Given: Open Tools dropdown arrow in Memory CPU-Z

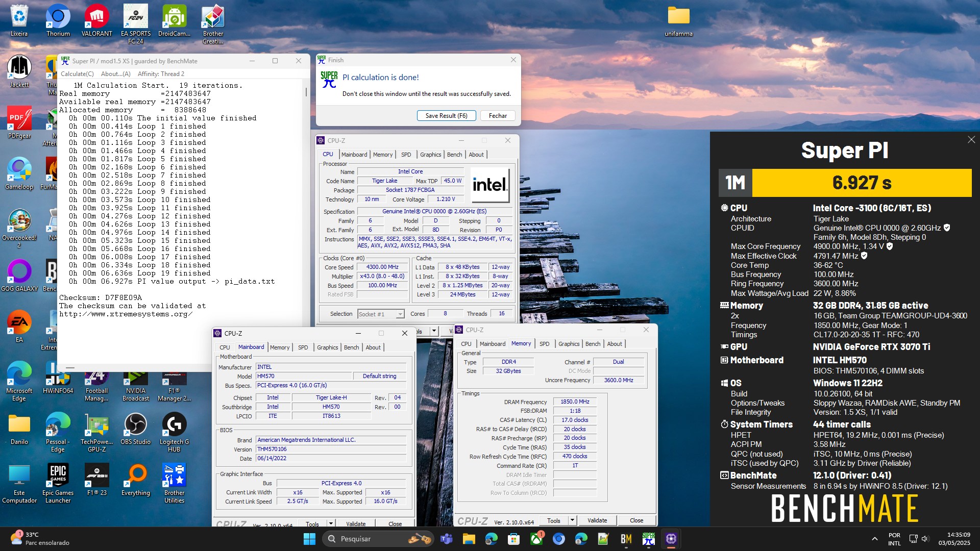Looking at the screenshot, I should click(x=572, y=520).
